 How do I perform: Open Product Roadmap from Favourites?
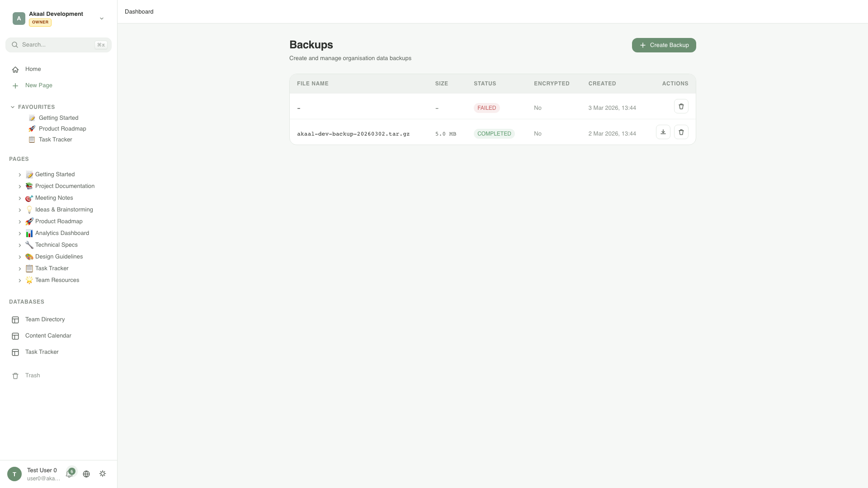62,129
